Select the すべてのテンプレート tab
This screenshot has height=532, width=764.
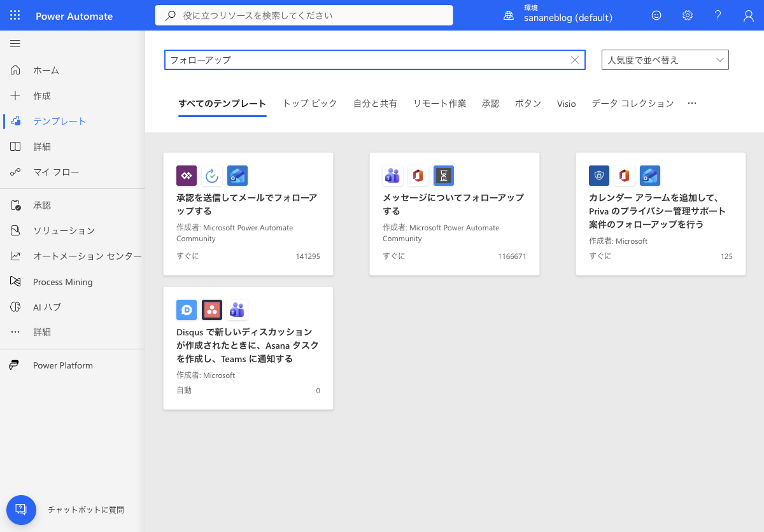(222, 103)
